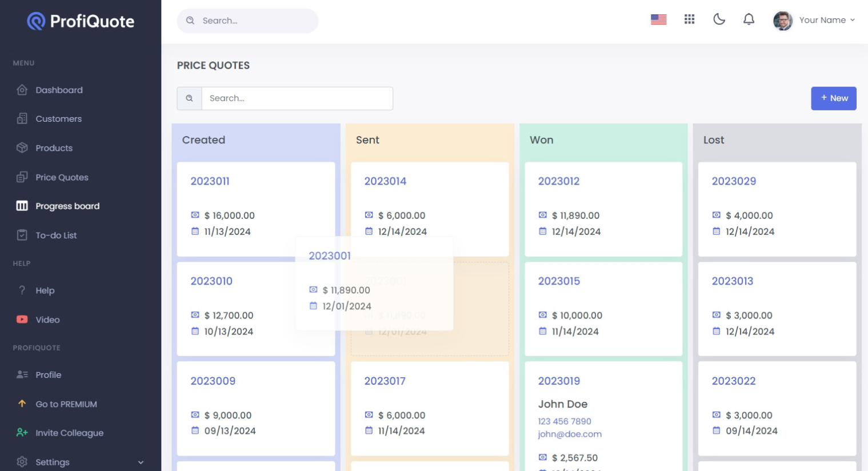
Task: Click the Invite Colleague person-plus icon
Action: click(x=22, y=433)
